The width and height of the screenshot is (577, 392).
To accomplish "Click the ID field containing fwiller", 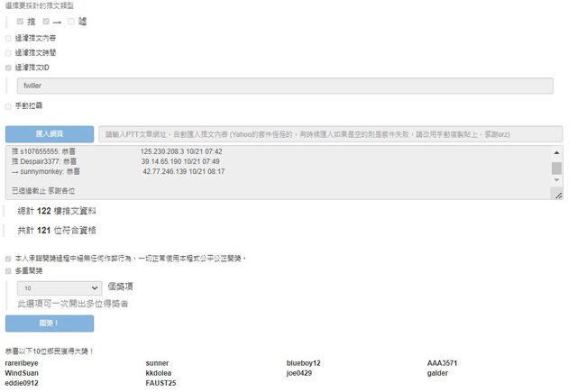I will tap(284, 86).
